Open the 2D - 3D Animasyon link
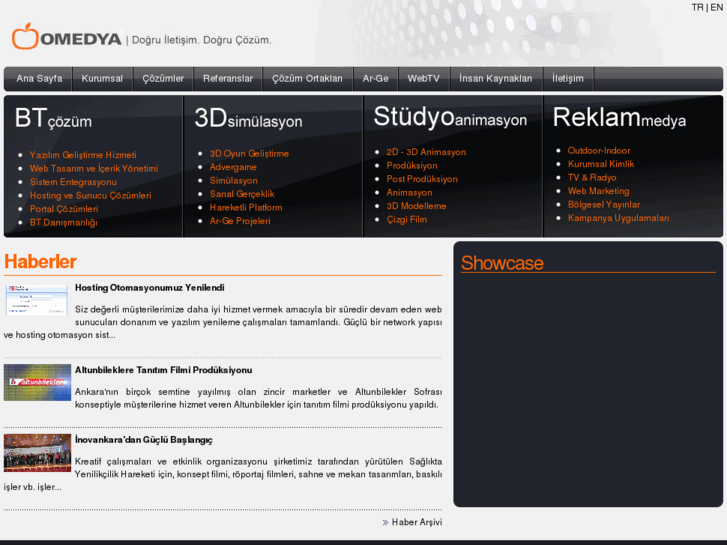 (x=426, y=152)
